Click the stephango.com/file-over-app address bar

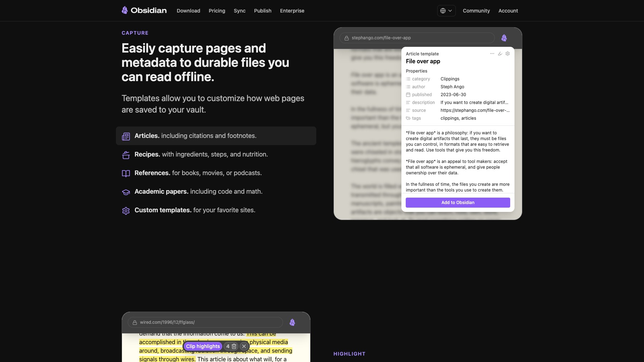click(417, 38)
